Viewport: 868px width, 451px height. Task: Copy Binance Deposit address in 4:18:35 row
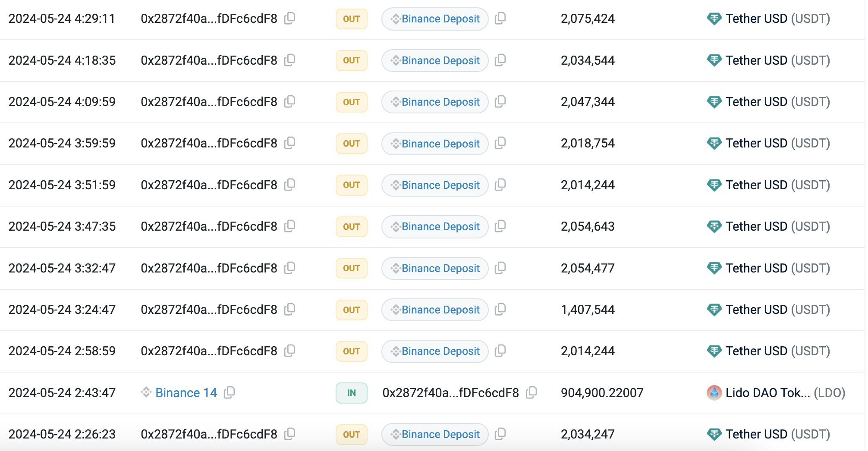click(x=500, y=60)
